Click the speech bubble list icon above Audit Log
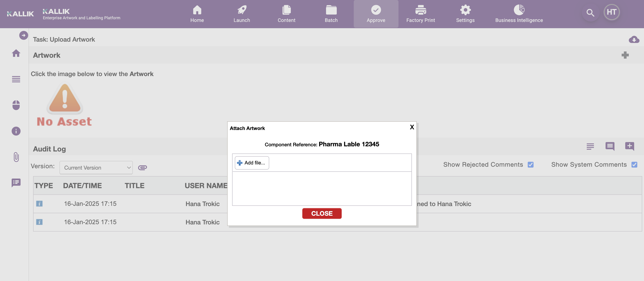This screenshot has width=644, height=281. click(610, 147)
